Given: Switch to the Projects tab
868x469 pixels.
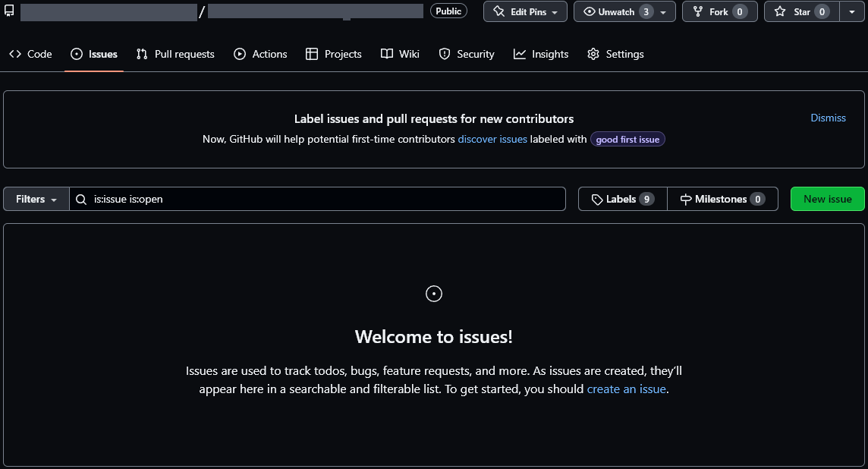Looking at the screenshot, I should tap(334, 54).
